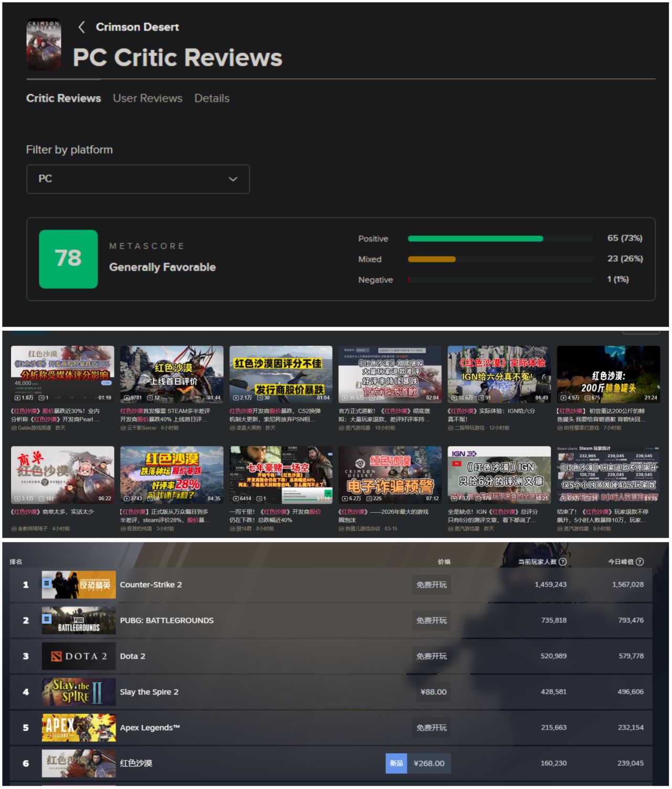This screenshot has width=672, height=789.
Task: Click the ¥88.00 price for Slay the Spire 2
Action: pyautogui.click(x=434, y=692)
